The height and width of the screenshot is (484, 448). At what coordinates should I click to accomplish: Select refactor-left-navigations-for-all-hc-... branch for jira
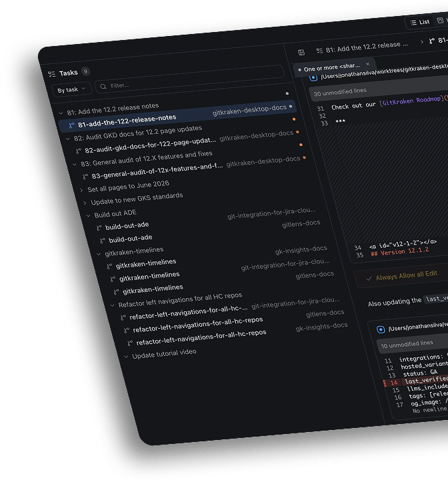pyautogui.click(x=189, y=313)
